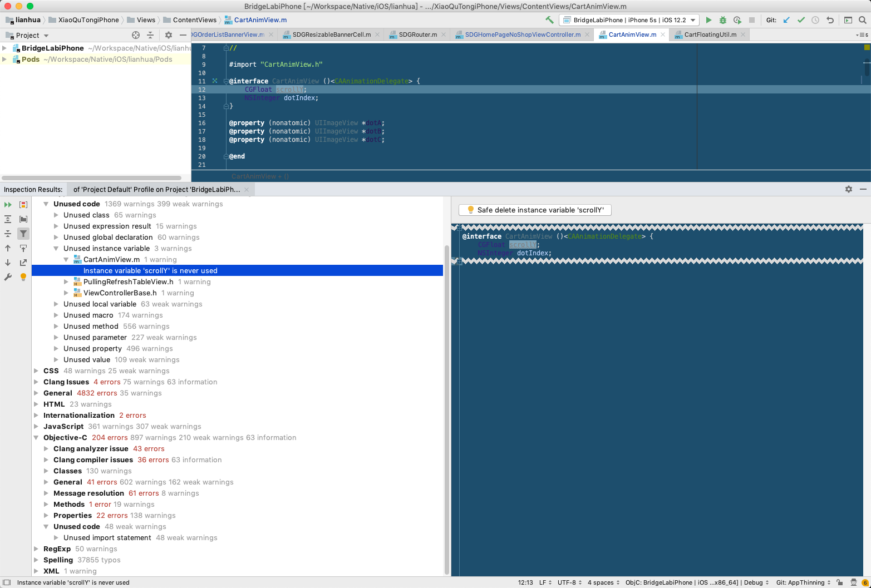
Task: Open Git history clock icon
Action: (815, 20)
